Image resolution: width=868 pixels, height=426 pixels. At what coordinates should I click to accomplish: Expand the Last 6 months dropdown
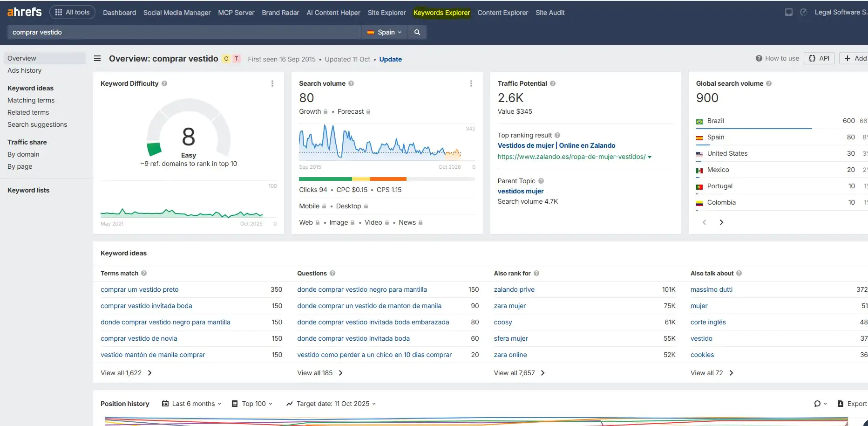point(192,404)
